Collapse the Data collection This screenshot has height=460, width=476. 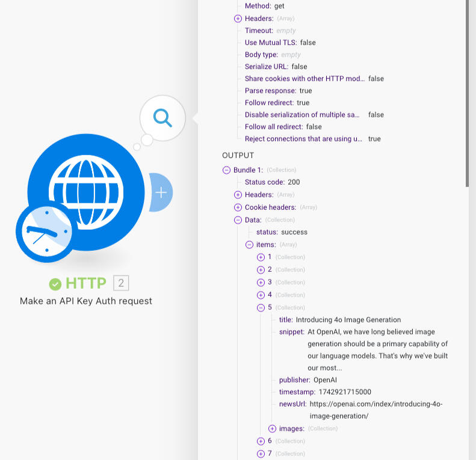point(238,220)
